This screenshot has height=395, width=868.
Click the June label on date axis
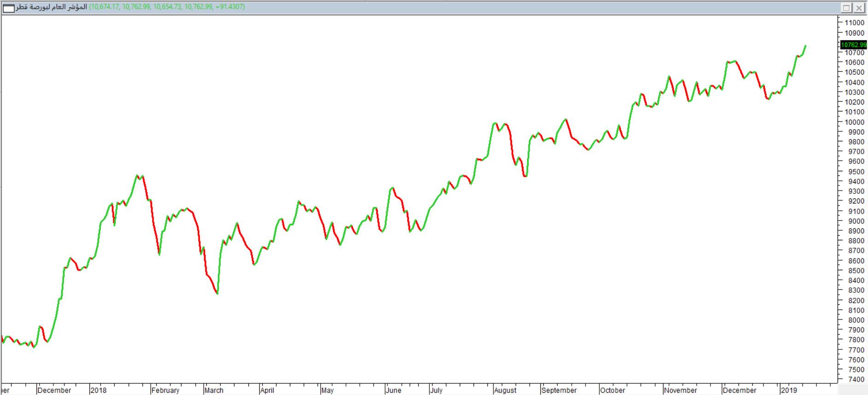(x=393, y=390)
